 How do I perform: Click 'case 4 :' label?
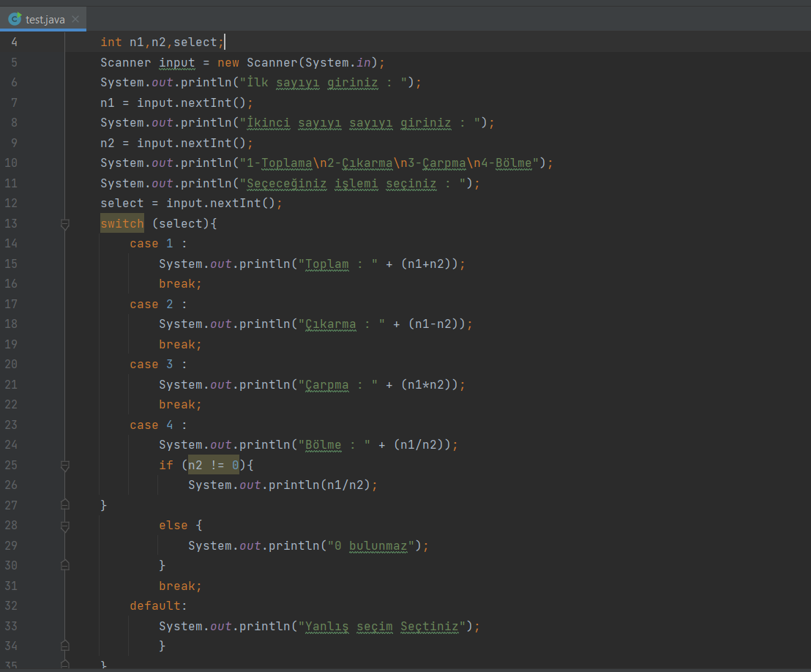coord(158,425)
